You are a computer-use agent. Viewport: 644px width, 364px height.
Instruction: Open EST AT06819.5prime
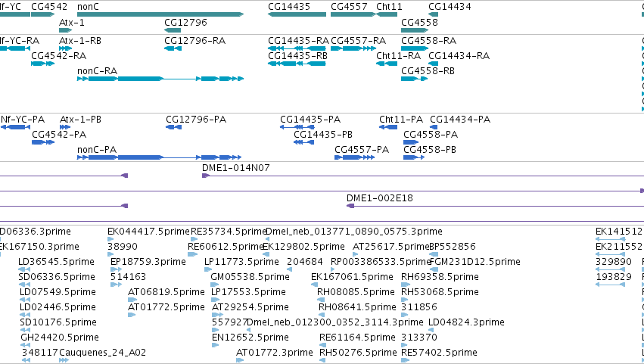[x=166, y=292]
